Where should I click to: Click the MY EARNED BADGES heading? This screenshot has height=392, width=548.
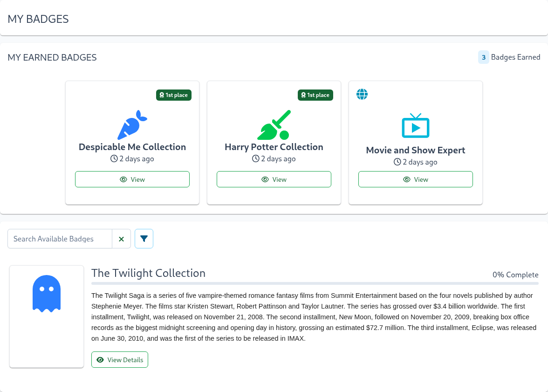(52, 57)
